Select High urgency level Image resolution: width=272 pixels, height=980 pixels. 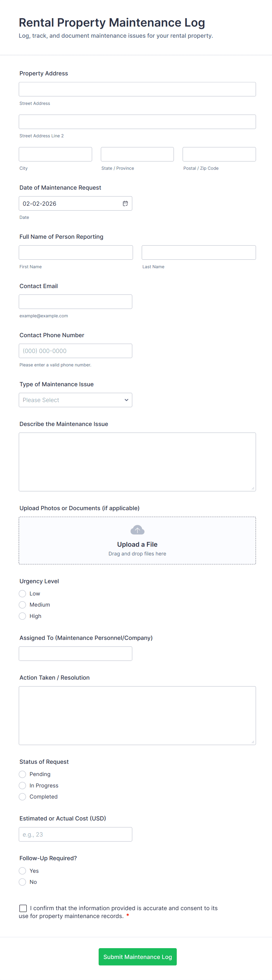(23, 616)
